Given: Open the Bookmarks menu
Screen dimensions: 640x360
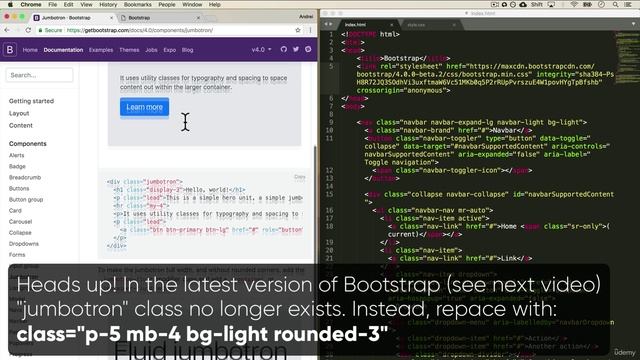Looking at the screenshot, I should click(x=138, y=4).
